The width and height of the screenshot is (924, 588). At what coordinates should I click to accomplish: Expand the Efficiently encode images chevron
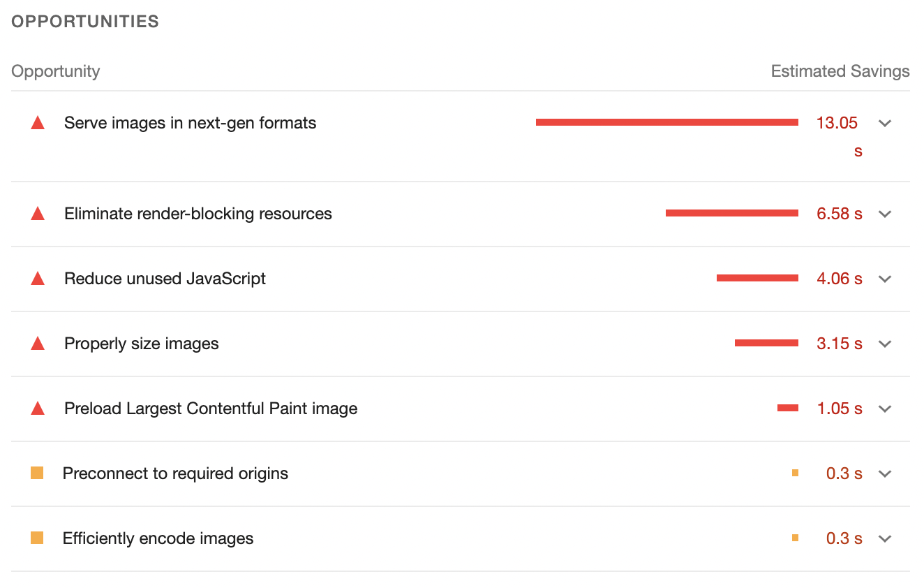885,539
